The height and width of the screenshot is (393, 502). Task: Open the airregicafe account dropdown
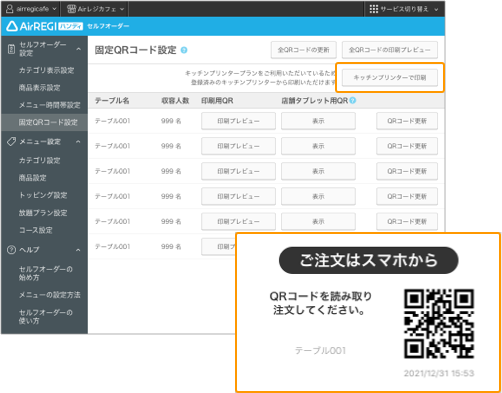tap(31, 9)
